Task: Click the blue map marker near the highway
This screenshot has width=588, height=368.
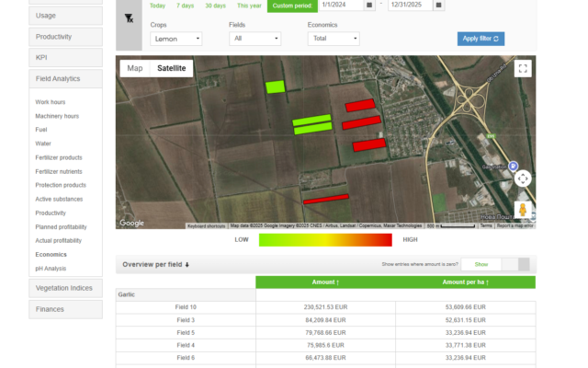Action: point(513,166)
